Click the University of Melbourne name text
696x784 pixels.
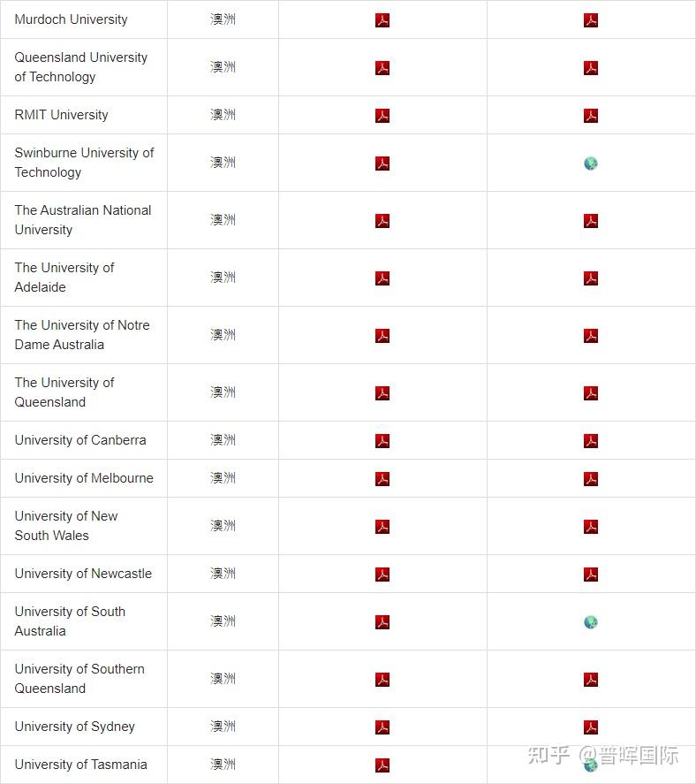click(84, 478)
